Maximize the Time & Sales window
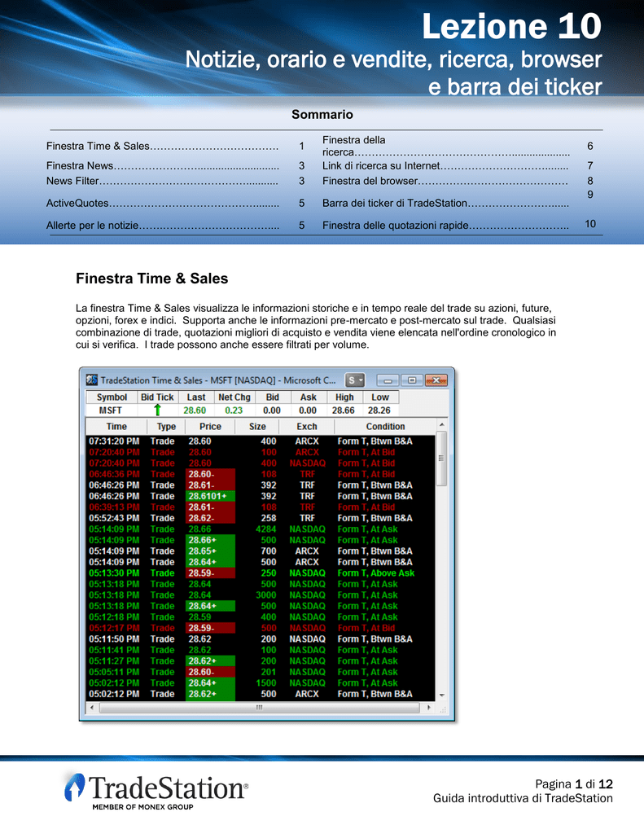The height and width of the screenshot is (834, 644). click(412, 380)
